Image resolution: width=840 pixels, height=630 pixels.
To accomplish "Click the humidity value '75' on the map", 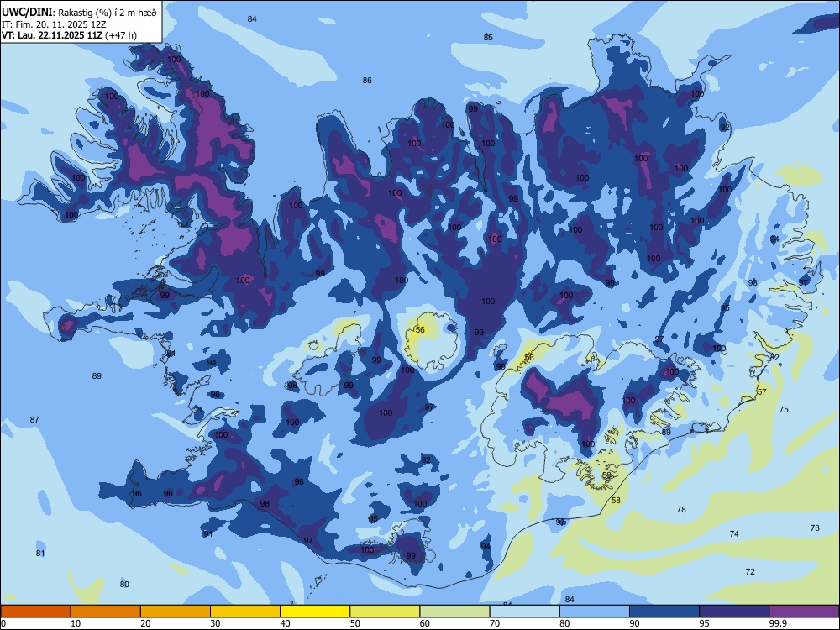I will pyautogui.click(x=784, y=409).
